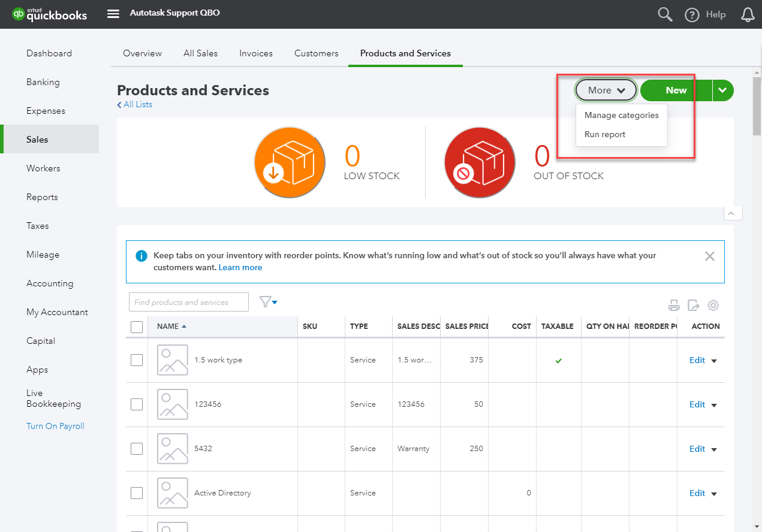Screen dimensions: 762x532
Task: Select Manage categories from the menu
Action: 621,115
